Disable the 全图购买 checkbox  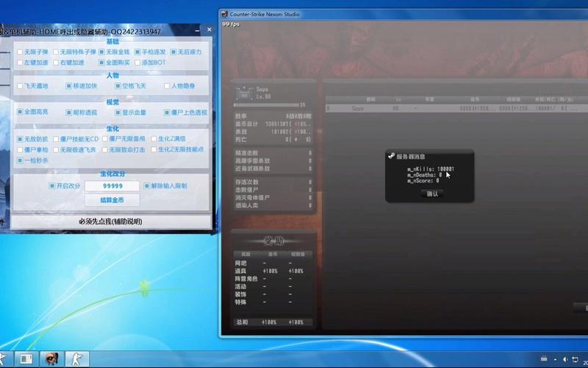(101, 63)
